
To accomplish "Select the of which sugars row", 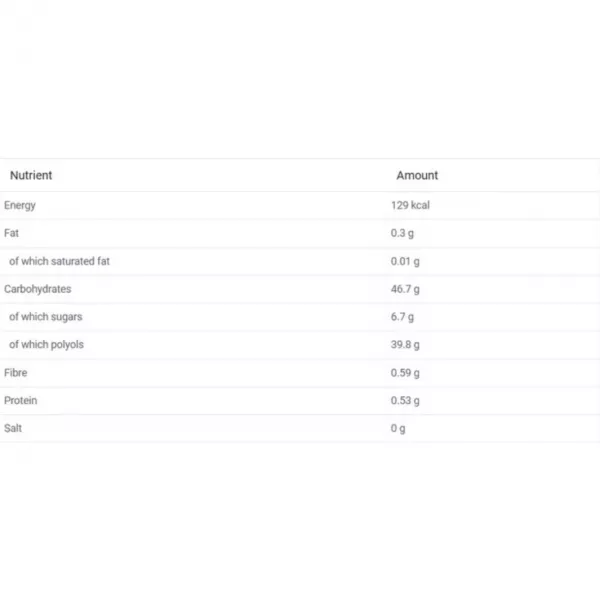I will tap(300, 317).
